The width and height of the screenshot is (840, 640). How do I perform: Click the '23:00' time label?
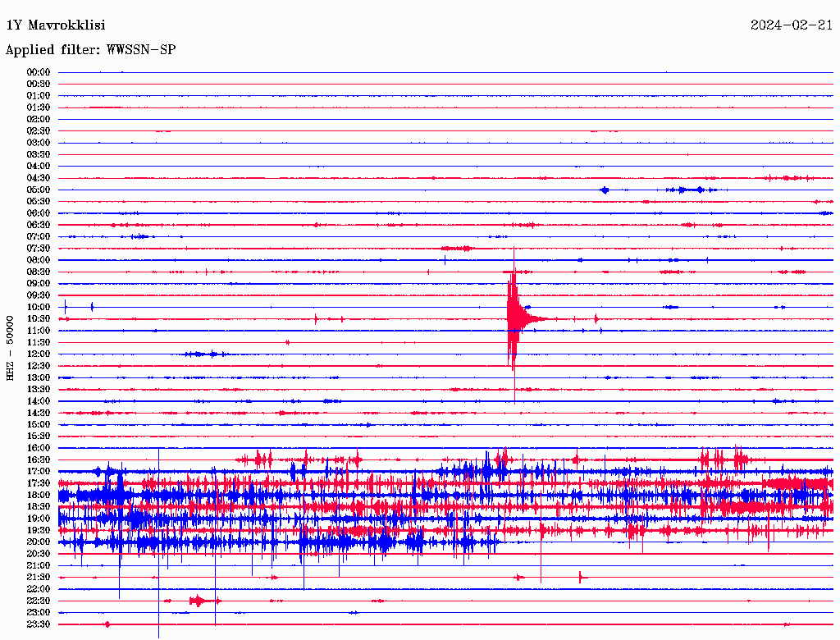point(38,612)
